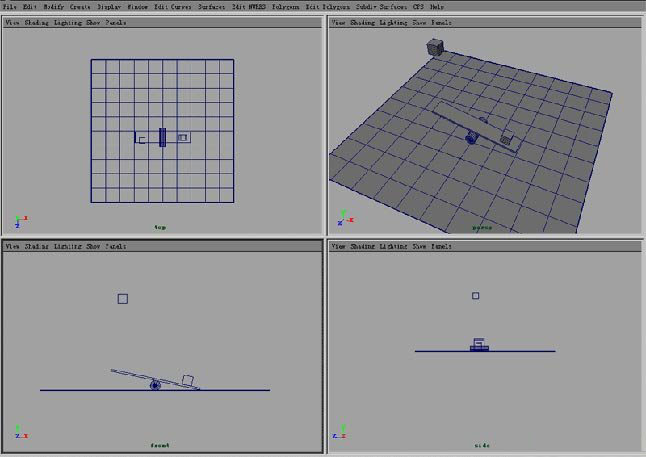Open Lighting menu in the front viewport panel
Image resolution: width=646 pixels, height=457 pixels.
[x=68, y=246]
